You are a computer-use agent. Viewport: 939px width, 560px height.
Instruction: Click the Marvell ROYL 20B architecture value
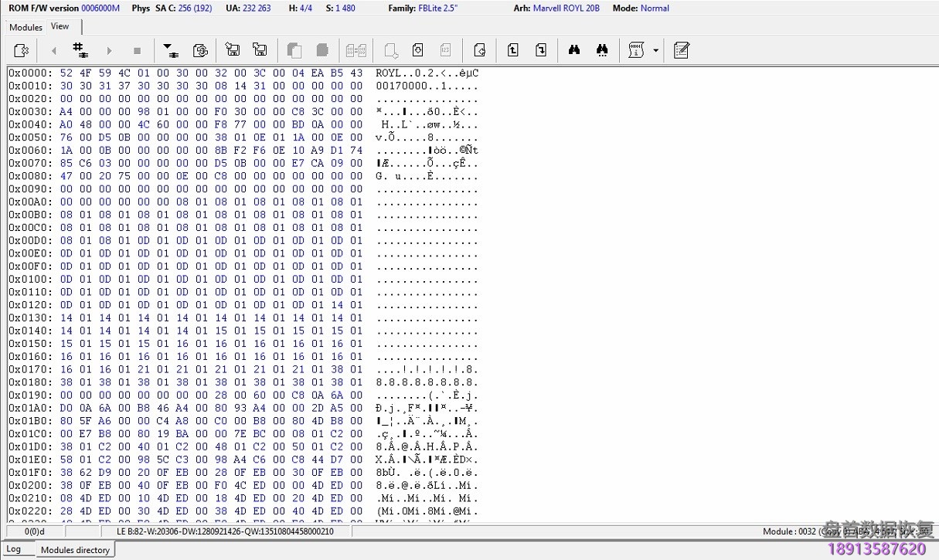pyautogui.click(x=566, y=8)
